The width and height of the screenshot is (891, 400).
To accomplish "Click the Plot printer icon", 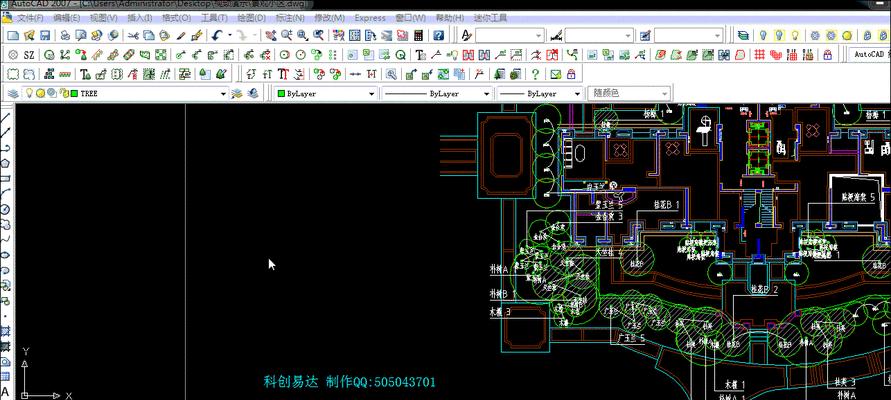I will tap(65, 36).
